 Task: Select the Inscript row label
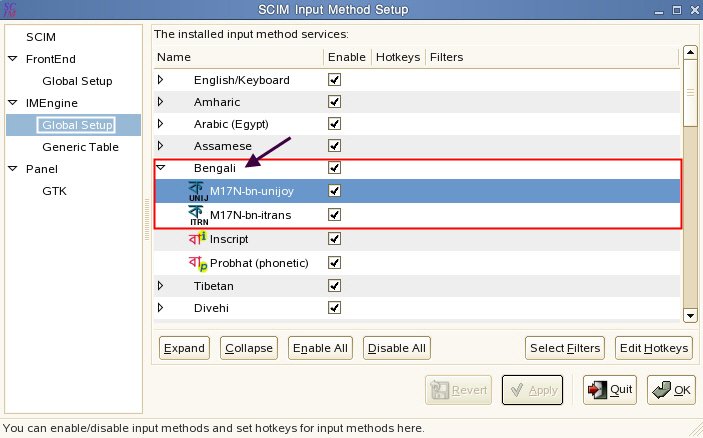[x=229, y=239]
